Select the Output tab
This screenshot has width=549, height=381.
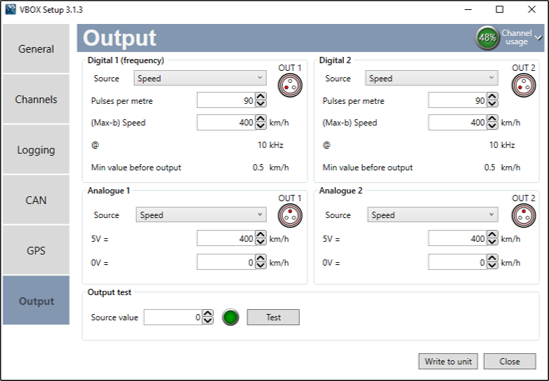(36, 300)
